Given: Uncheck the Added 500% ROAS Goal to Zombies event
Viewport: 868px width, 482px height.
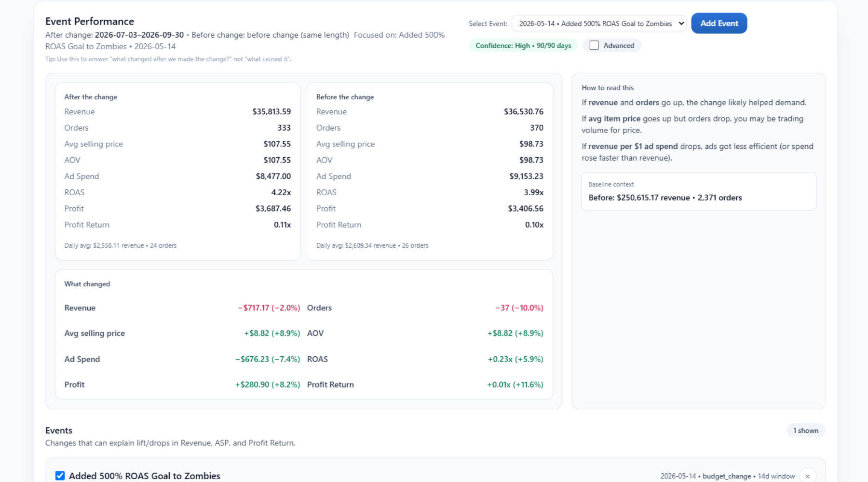Looking at the screenshot, I should click(x=60, y=476).
